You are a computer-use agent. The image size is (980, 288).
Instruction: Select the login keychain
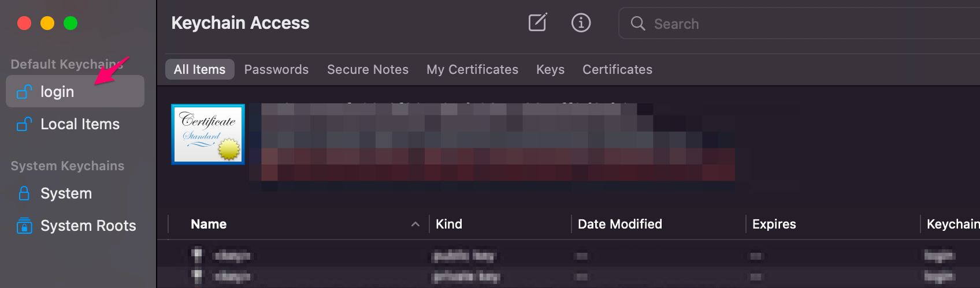[75, 91]
